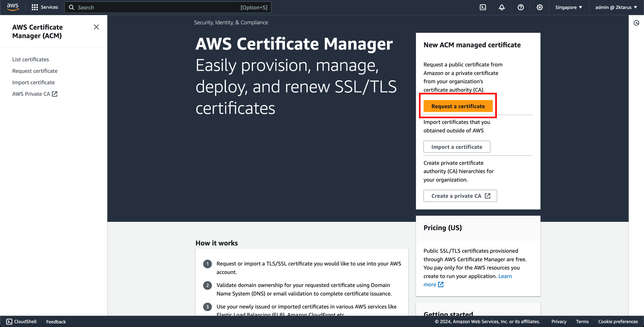644x327 pixels.
Task: Click the orange Request a certificate button
Action: (x=458, y=106)
